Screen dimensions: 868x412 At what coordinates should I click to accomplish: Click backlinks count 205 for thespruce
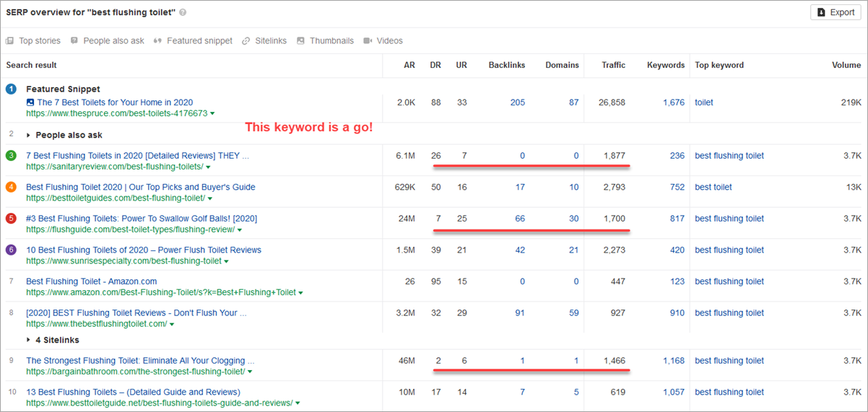click(x=517, y=102)
